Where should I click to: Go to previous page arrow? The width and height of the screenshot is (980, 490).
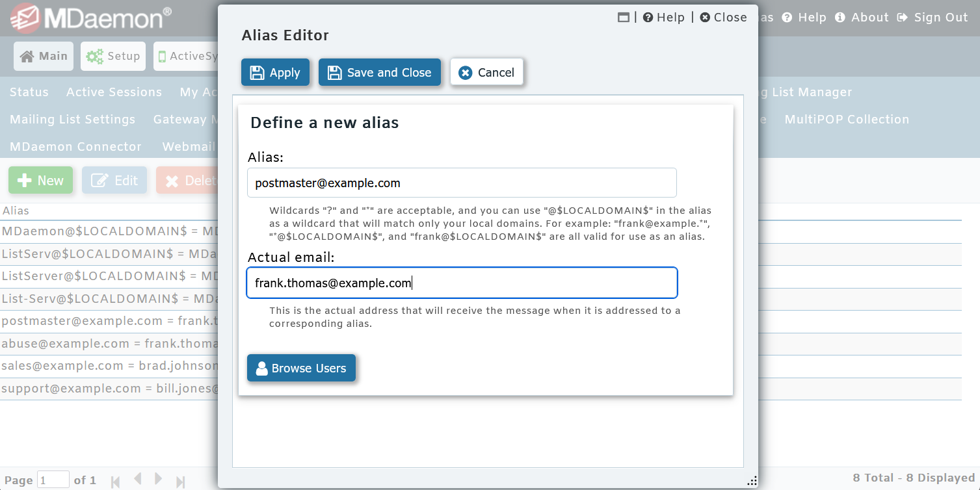pyautogui.click(x=137, y=480)
